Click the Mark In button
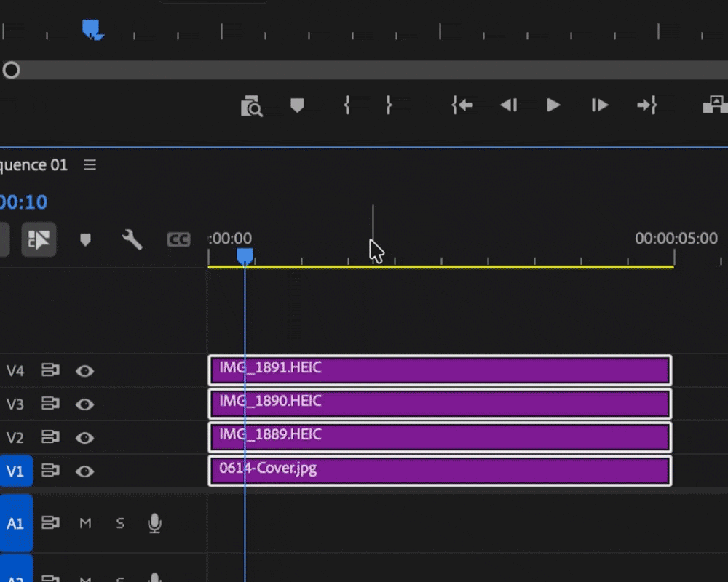This screenshot has width=728, height=582. (347, 105)
